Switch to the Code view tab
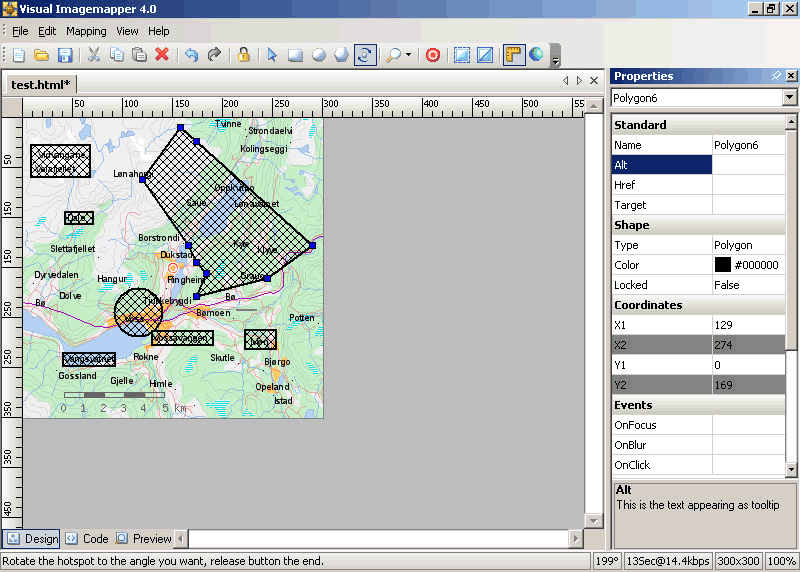Screen dimensions: 800x572 pyautogui.click(x=87, y=539)
